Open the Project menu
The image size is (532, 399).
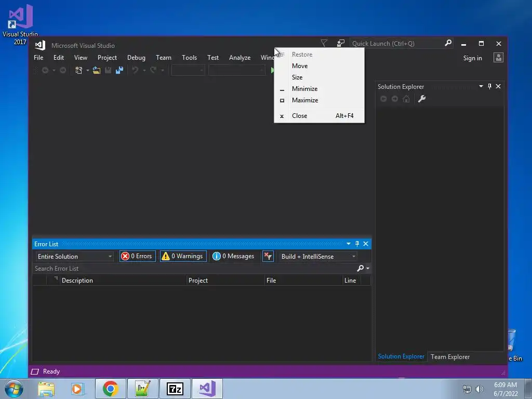107,57
